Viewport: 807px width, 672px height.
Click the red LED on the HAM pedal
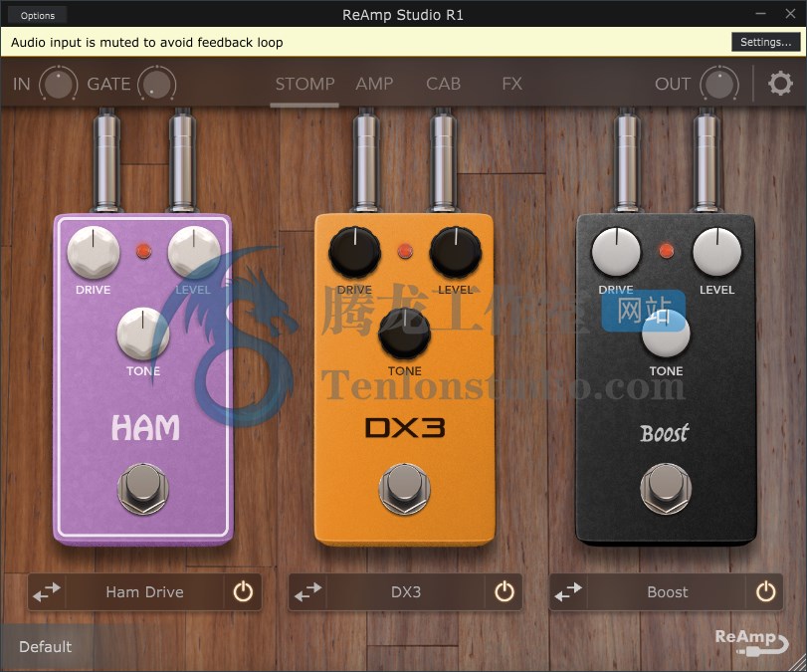143,251
